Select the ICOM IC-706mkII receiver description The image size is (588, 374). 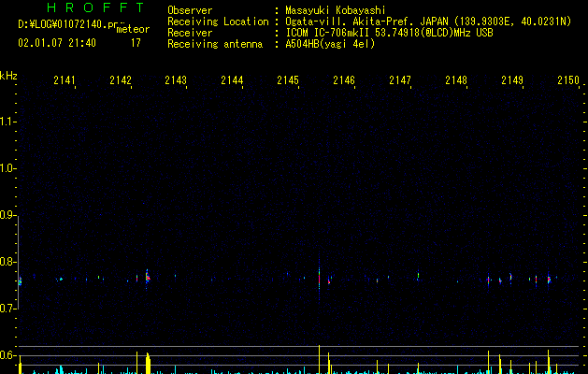389,33
